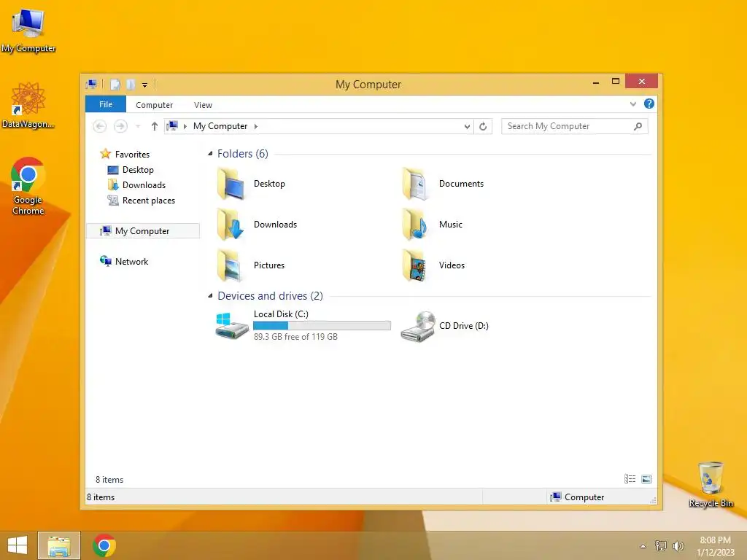The image size is (747, 560).
Task: Select Favorites in the navigation pane
Action: click(125, 155)
